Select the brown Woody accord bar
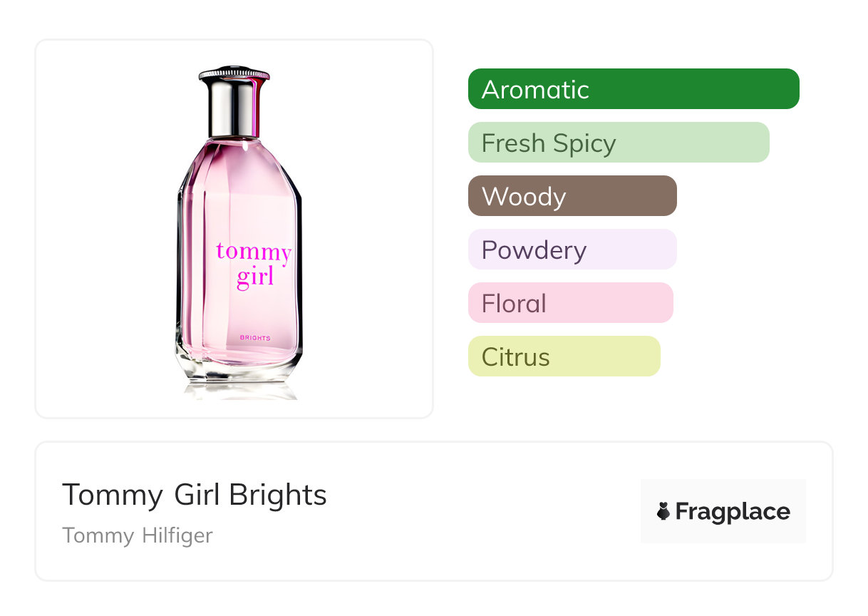This screenshot has height=616, width=868. click(x=572, y=196)
